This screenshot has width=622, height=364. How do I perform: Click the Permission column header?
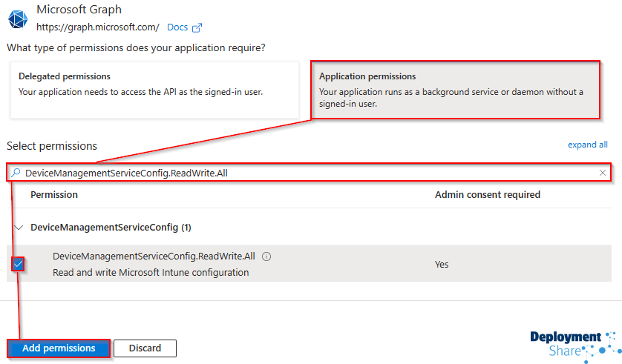point(54,195)
